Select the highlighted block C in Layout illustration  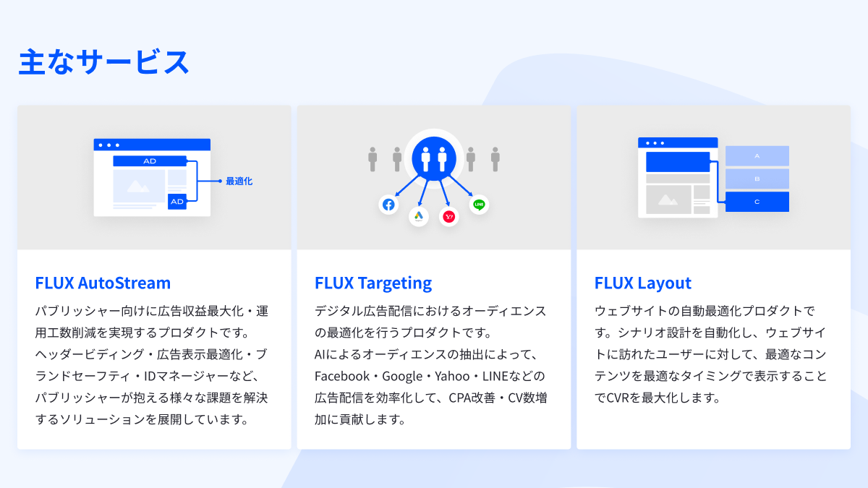coord(757,202)
